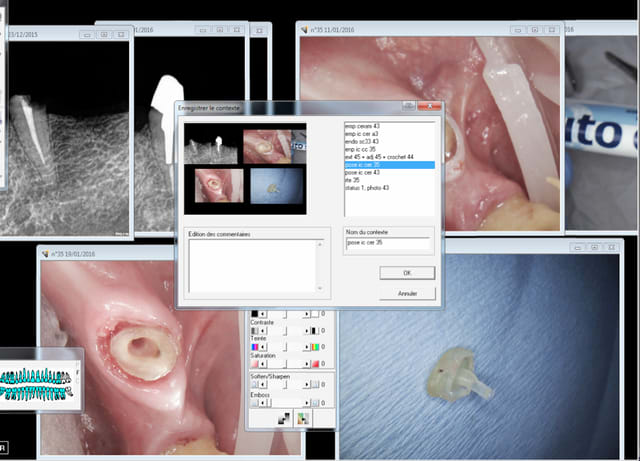Click the pale Saturation decrease icon
640x461 pixels.
(x=255, y=365)
